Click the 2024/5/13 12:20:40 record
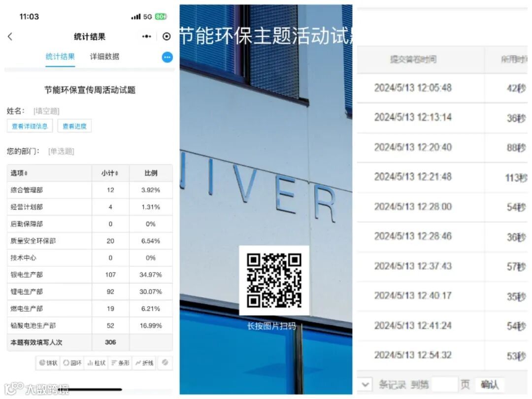The height and width of the screenshot is (399, 532). pos(413,147)
